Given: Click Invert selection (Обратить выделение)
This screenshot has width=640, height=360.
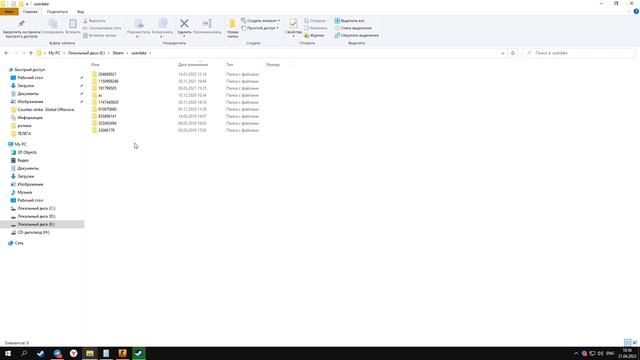Looking at the screenshot, I should coord(357,36).
